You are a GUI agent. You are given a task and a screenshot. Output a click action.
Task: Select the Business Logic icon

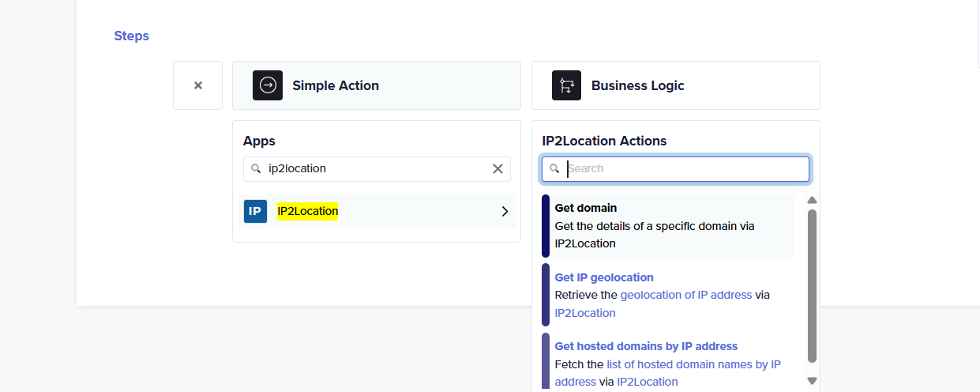[x=566, y=85]
